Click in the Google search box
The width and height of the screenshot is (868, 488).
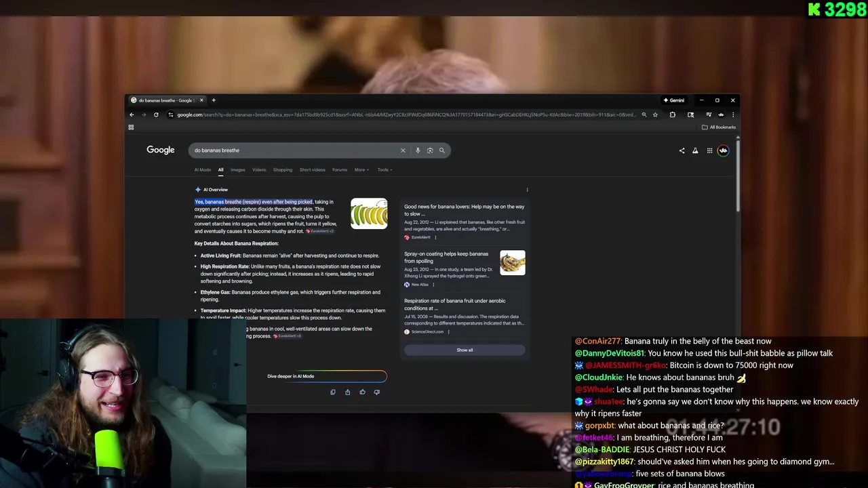[295, 150]
